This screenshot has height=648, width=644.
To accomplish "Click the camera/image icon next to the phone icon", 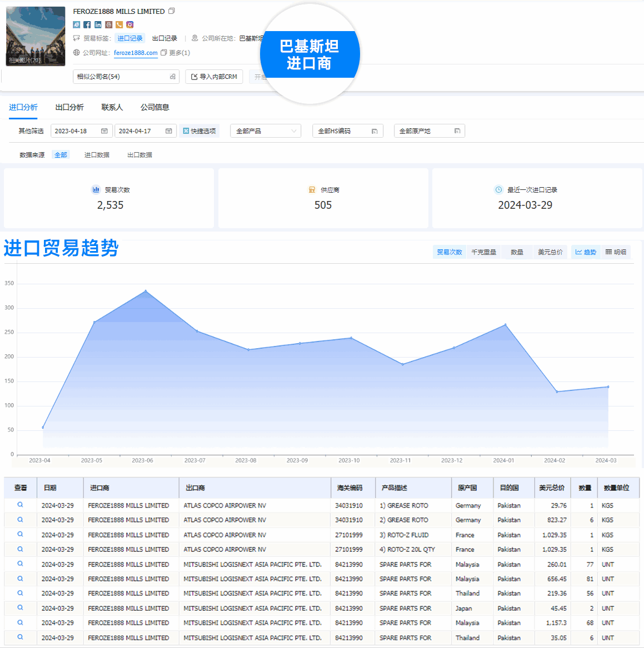I will coord(129,24).
